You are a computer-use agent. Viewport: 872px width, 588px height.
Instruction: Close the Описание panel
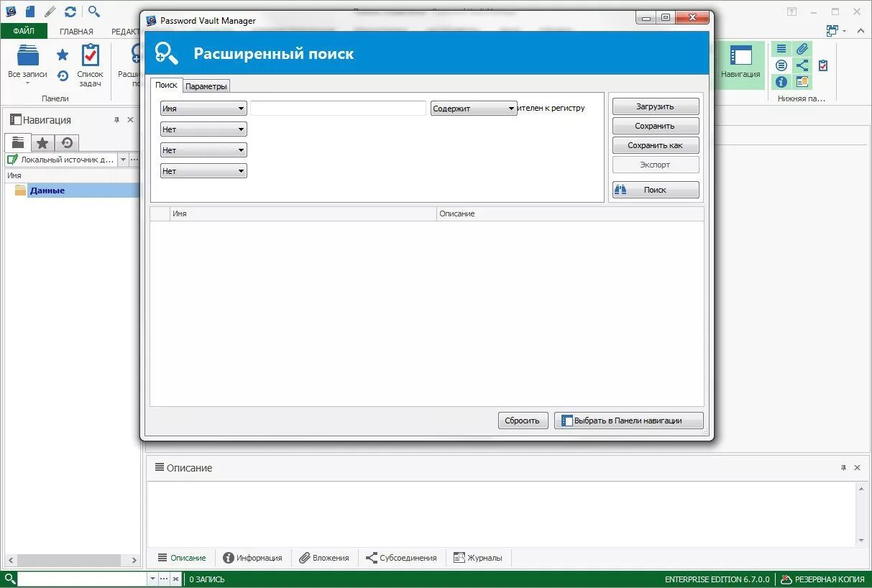pos(857,468)
